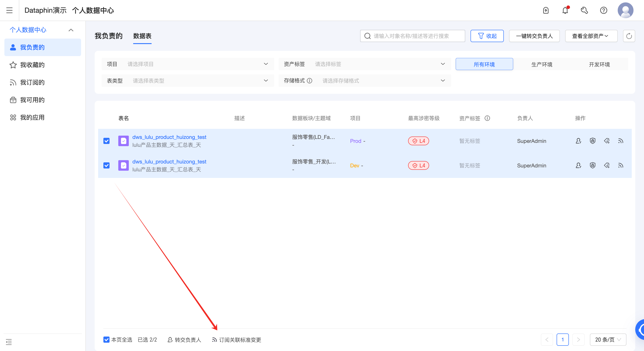Subscribe to the Prod table via RSS icon
Viewport: 644px width, 351px height.
620,141
